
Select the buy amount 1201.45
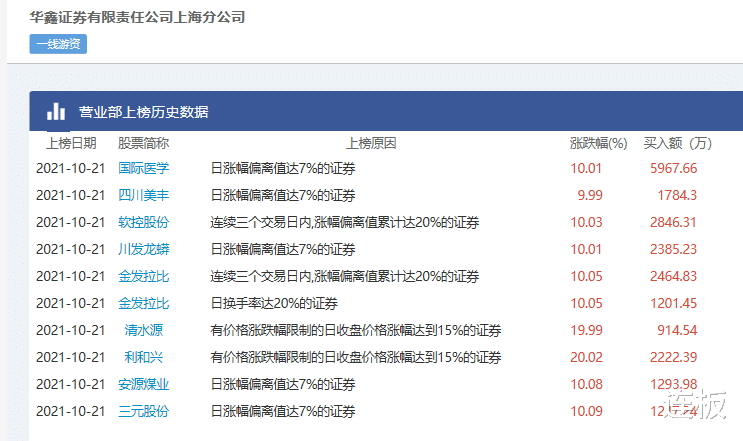tap(673, 303)
